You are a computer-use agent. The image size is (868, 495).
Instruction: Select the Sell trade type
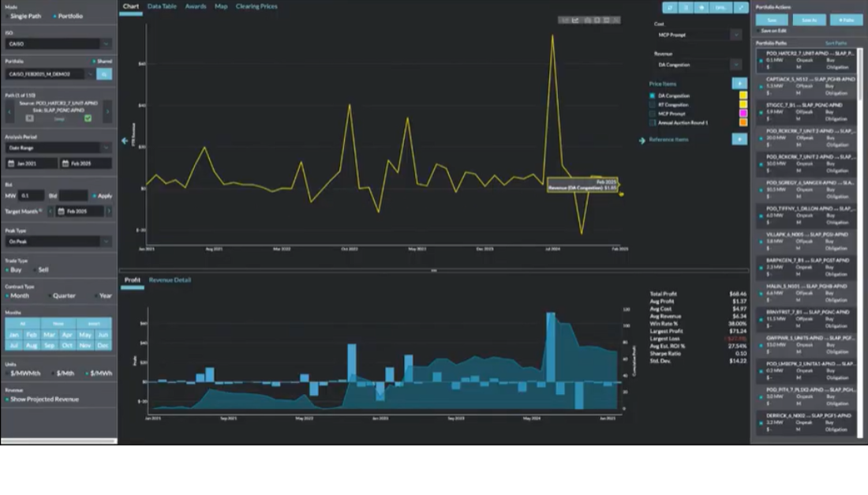pos(39,270)
